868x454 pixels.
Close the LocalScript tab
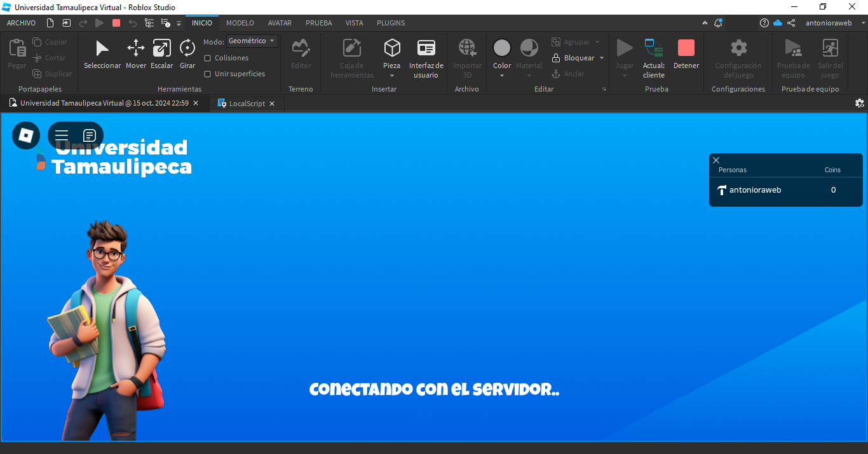coord(272,104)
